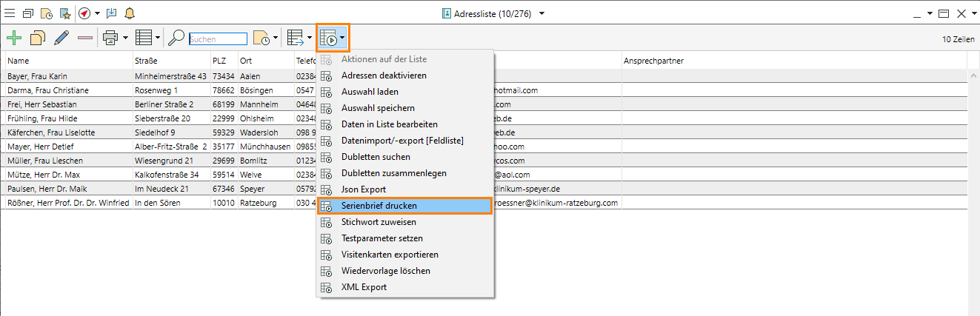980x316 pixels.
Task: Click the Minheimerstraße 43 street cell
Action: [171, 76]
